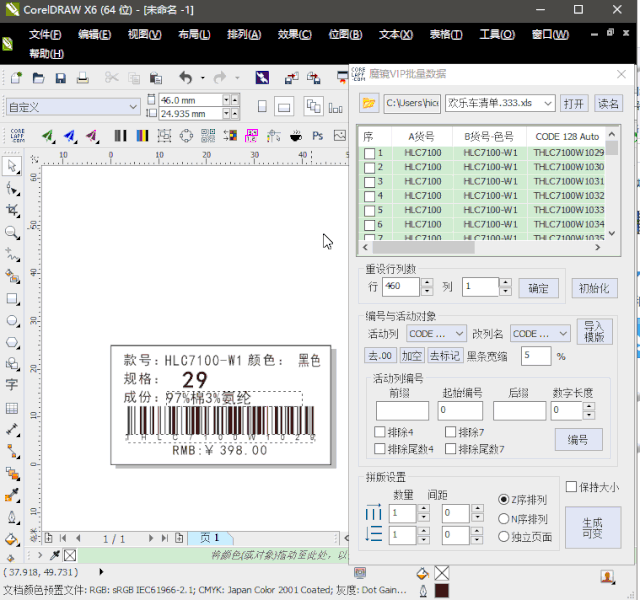The width and height of the screenshot is (640, 600).
Task: Expand the undo history dropdown arrow
Action: (x=202, y=78)
